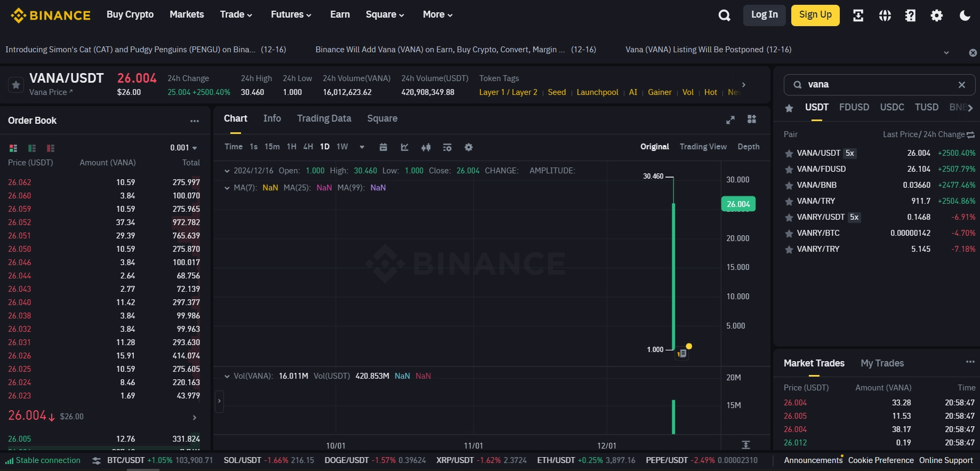Open the language globe icon
Image resolution: width=980 pixels, height=471 pixels.
885,15
